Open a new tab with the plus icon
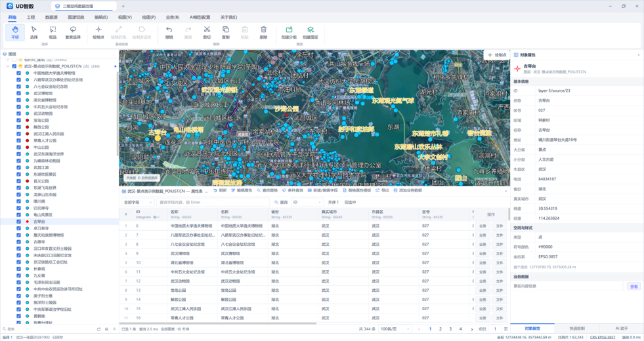 (x=123, y=6)
